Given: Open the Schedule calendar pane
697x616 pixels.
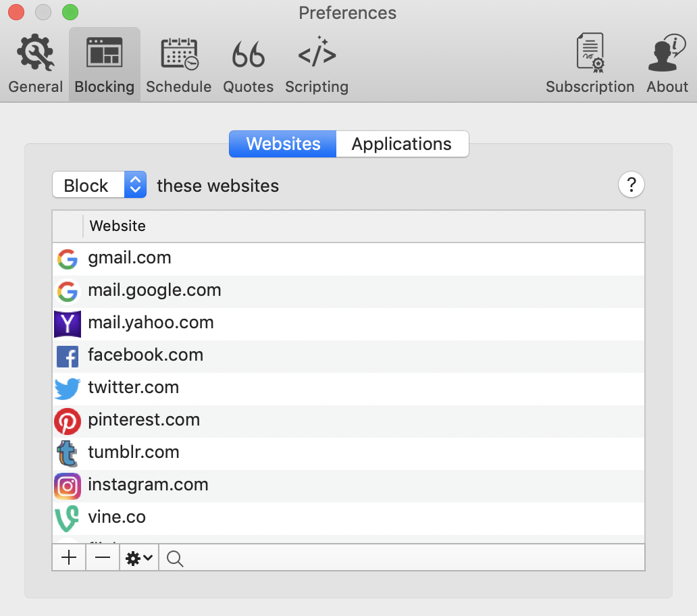Looking at the screenshot, I should point(179,64).
